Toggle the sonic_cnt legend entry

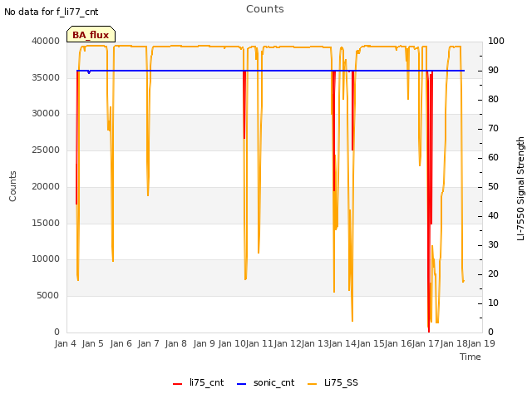266,383
